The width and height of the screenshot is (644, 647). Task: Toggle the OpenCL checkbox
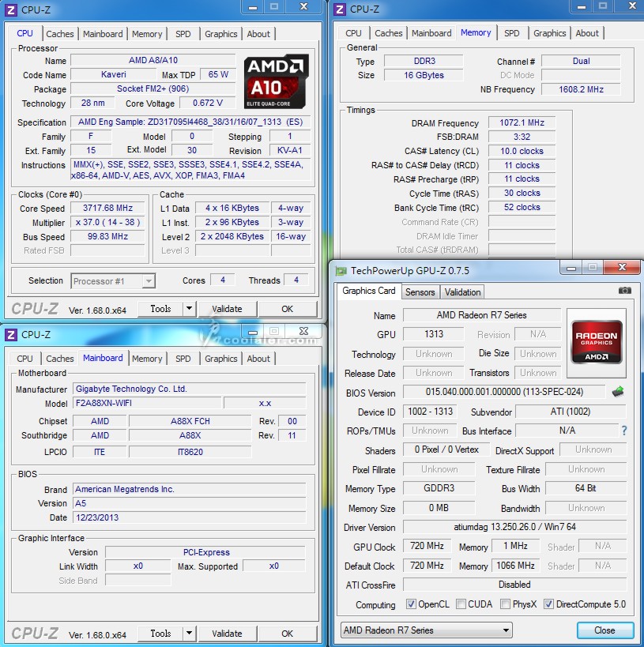pos(411,604)
